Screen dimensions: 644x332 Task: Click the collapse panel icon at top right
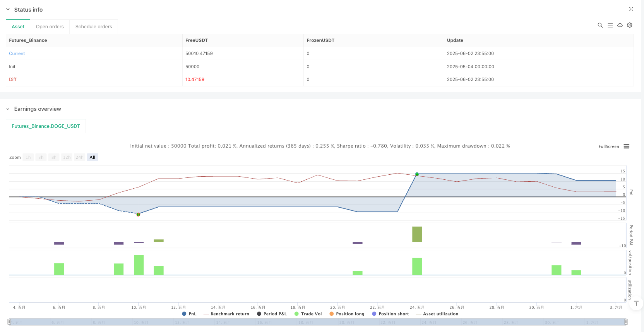coord(631,9)
